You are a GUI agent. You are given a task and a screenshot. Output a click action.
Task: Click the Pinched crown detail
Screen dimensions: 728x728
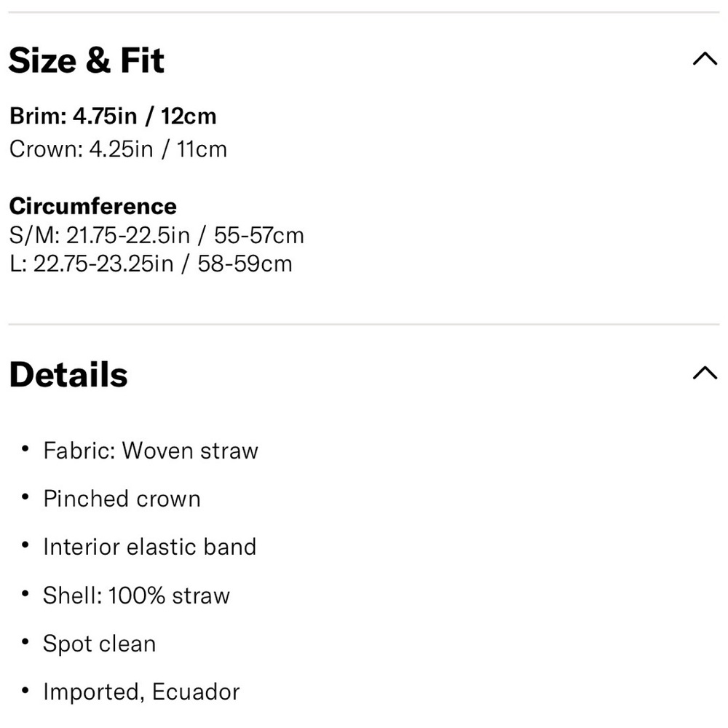tap(122, 499)
